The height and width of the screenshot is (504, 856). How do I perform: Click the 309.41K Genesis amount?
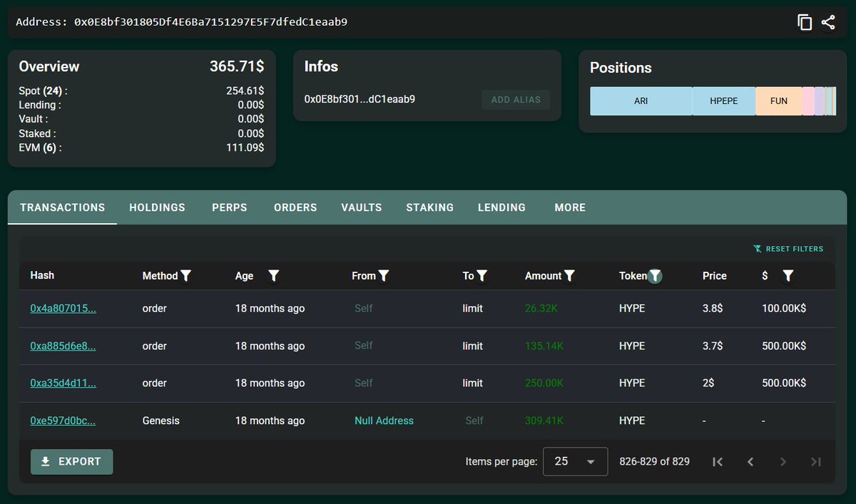coord(544,421)
